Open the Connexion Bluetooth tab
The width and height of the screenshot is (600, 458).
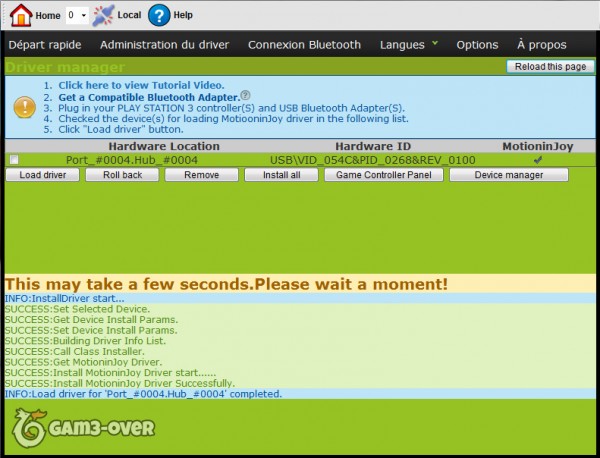304,45
